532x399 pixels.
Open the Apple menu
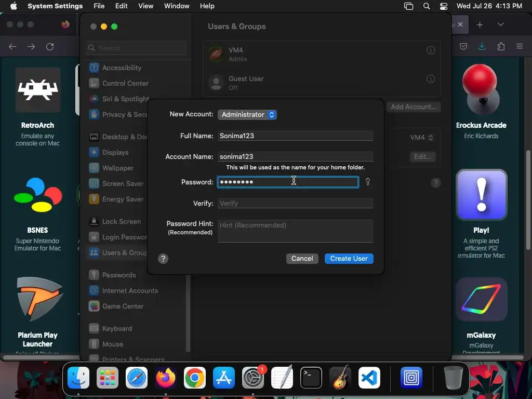coord(14,6)
